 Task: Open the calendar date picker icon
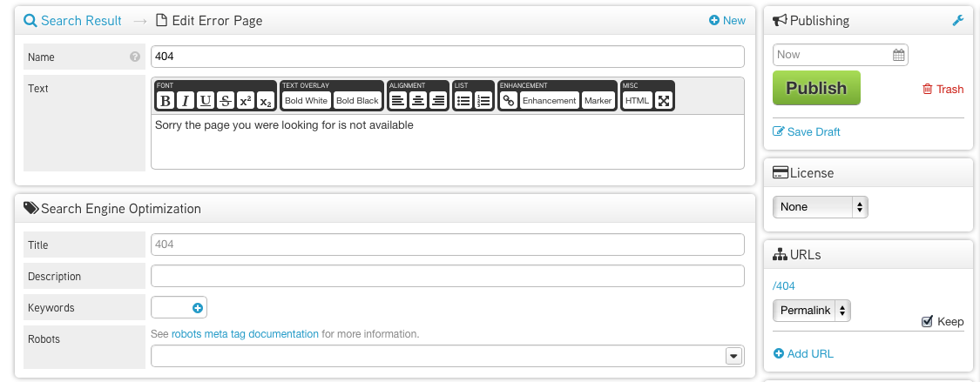pos(898,55)
